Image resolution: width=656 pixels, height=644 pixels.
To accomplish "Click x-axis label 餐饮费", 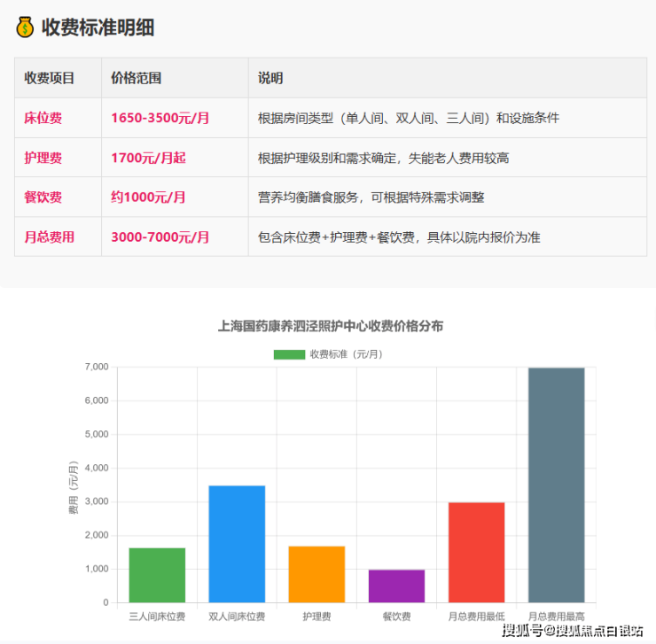I will click(x=396, y=617).
